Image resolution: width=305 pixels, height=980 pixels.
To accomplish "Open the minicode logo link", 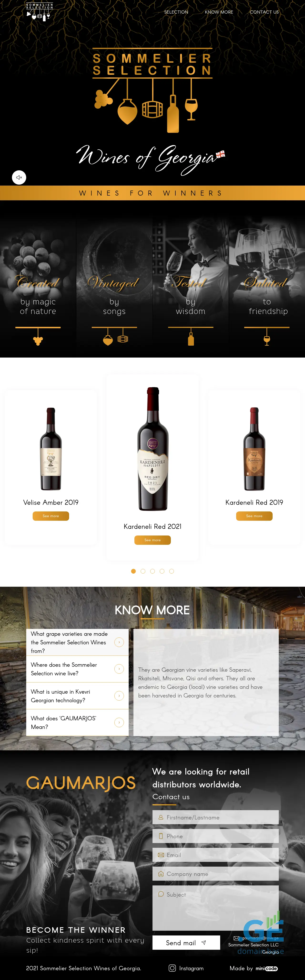I will click(267, 969).
